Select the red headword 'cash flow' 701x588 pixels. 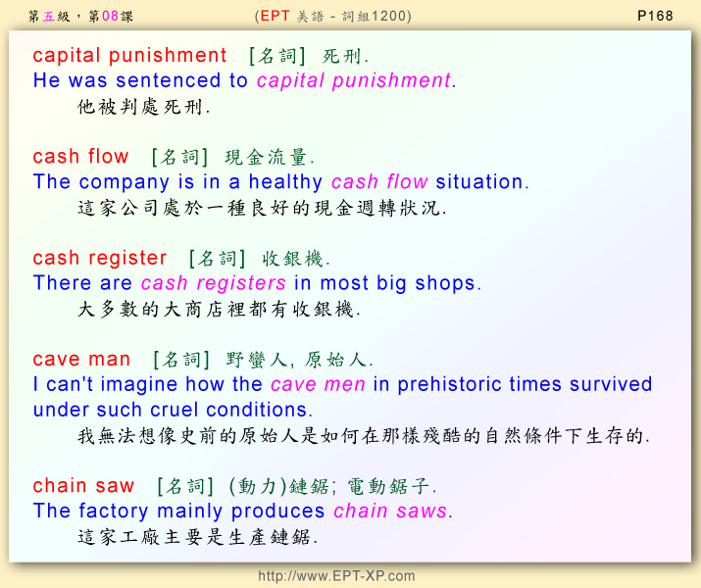[80, 157]
